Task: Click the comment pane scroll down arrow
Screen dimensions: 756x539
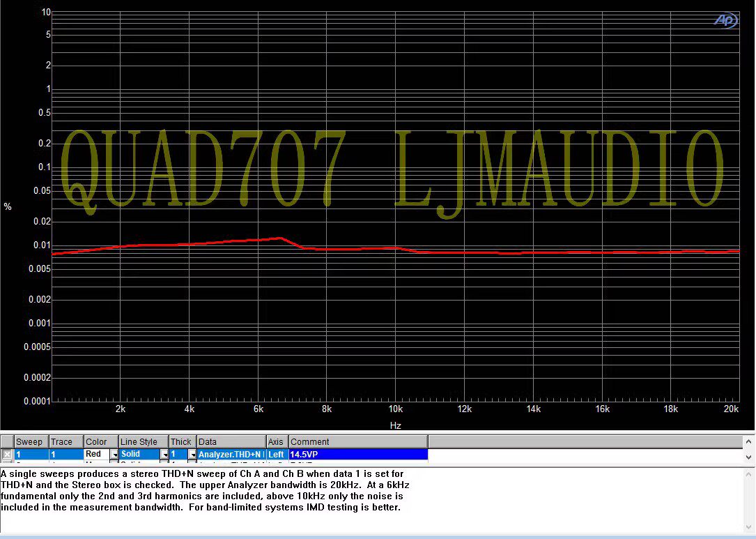Action: (749, 527)
